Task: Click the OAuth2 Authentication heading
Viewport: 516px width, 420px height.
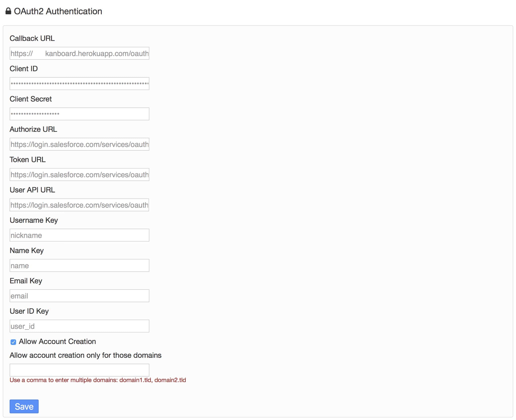Action: point(58,11)
